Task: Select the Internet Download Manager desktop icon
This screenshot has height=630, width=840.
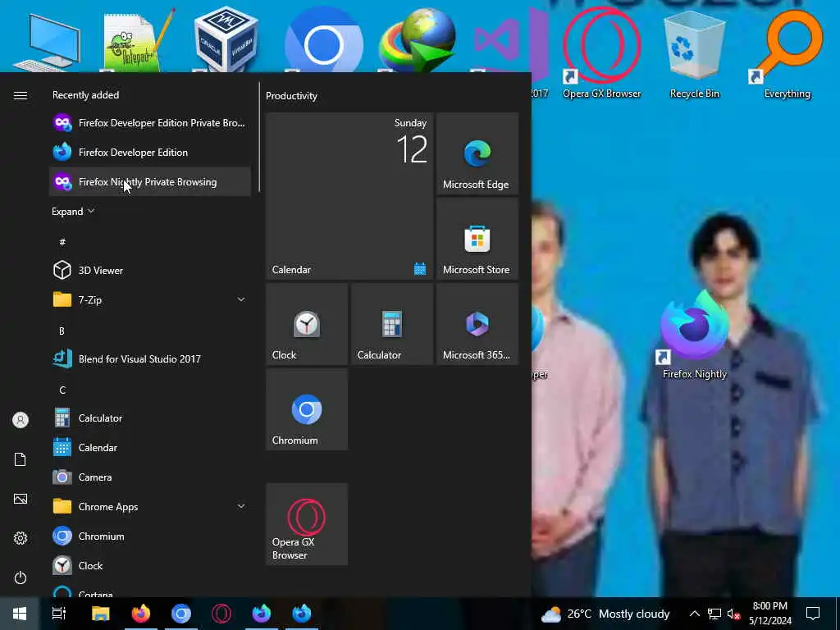Action: tap(418, 40)
